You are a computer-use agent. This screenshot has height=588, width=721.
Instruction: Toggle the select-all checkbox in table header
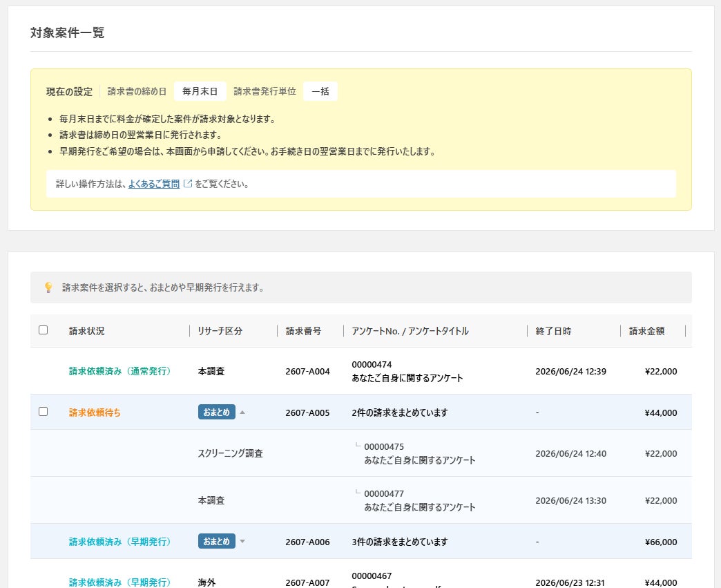[44, 330]
